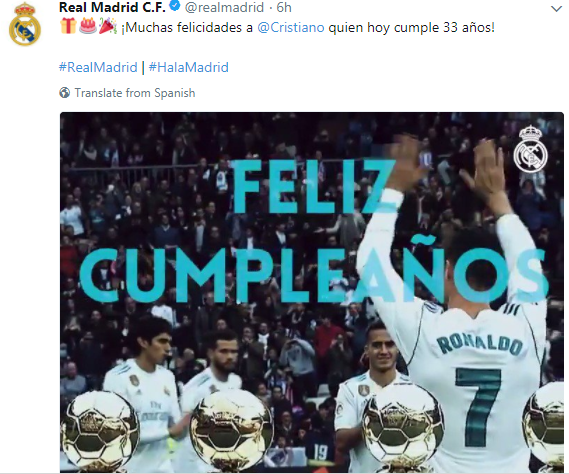
Task: Click the leftmost golden ball trophy
Action: (x=99, y=430)
